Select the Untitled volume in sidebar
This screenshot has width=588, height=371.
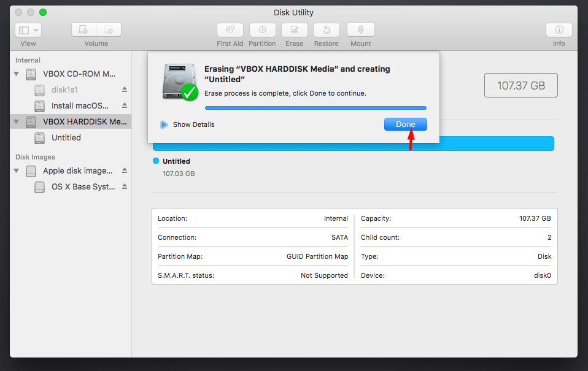pyautogui.click(x=66, y=138)
